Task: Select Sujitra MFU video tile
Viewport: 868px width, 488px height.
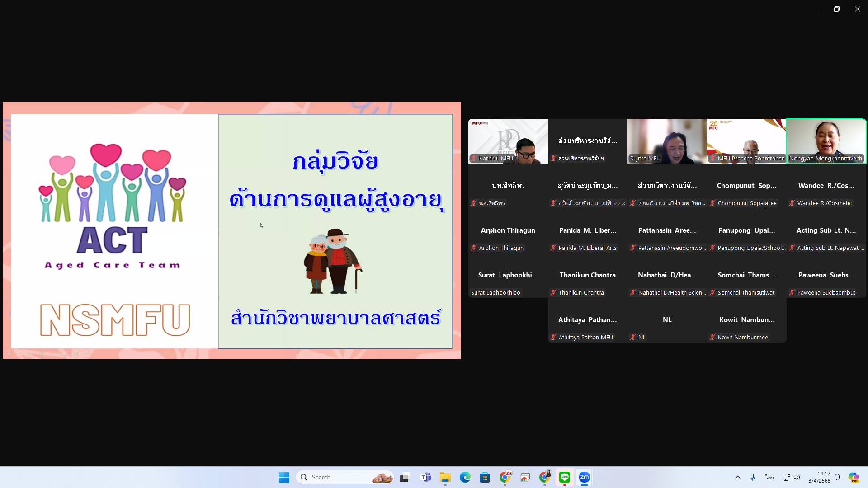Action: pyautogui.click(x=667, y=141)
